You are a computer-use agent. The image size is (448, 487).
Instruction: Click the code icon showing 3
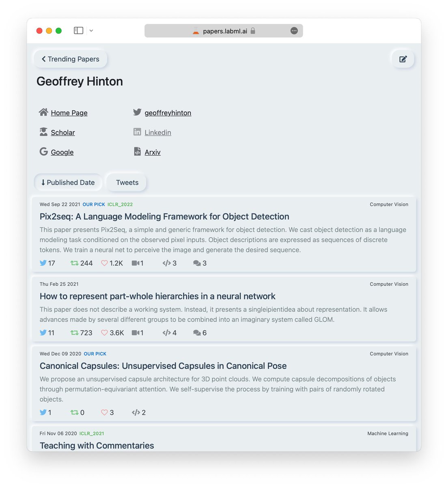tap(166, 263)
